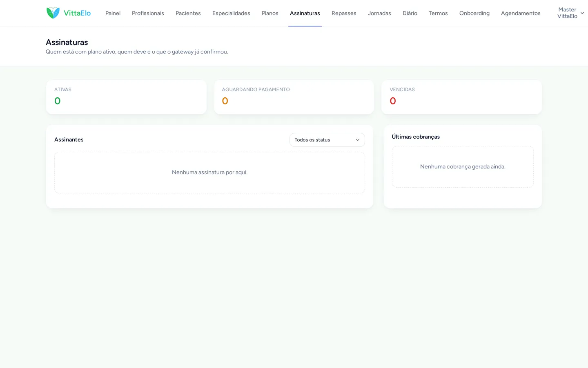Open the Profissionais section

click(148, 13)
